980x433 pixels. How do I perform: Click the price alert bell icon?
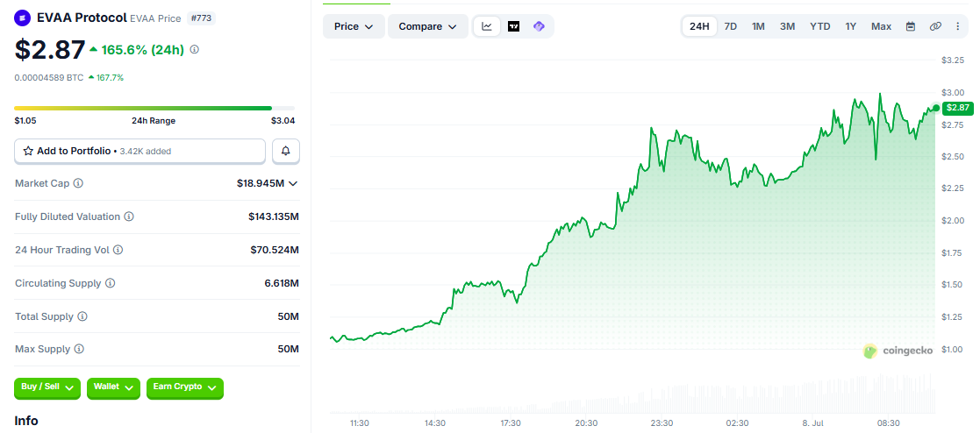pos(286,152)
